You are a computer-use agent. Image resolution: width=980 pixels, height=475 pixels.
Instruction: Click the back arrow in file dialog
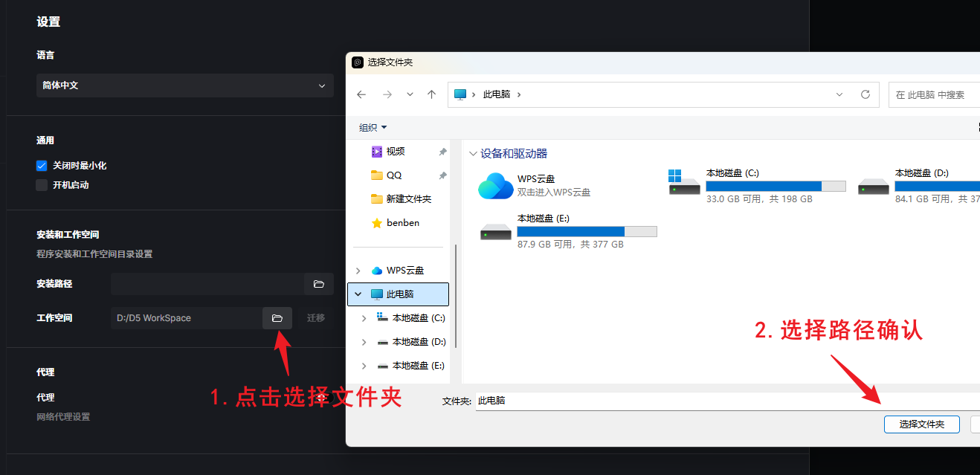pos(361,94)
